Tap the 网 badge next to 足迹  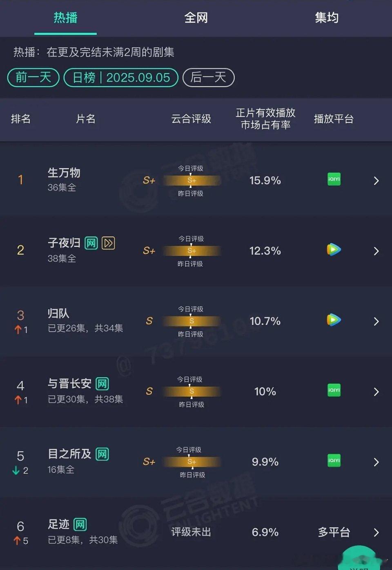[x=80, y=524]
